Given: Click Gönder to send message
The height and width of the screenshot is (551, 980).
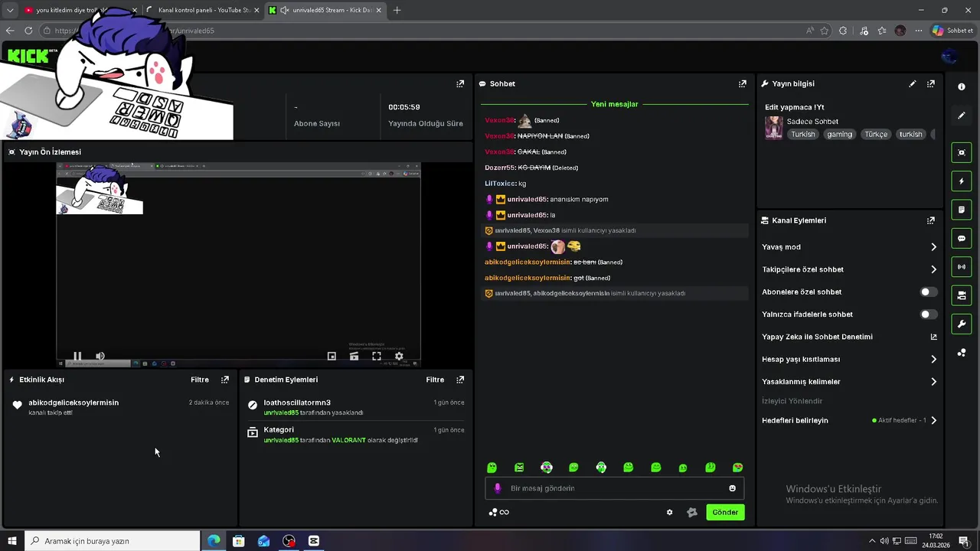Looking at the screenshot, I should tap(725, 513).
